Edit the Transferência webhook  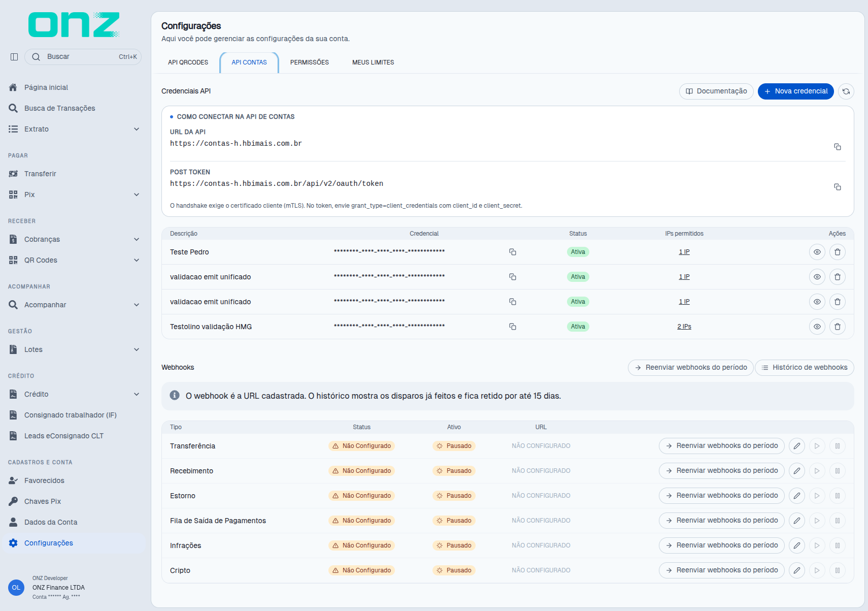[797, 446]
